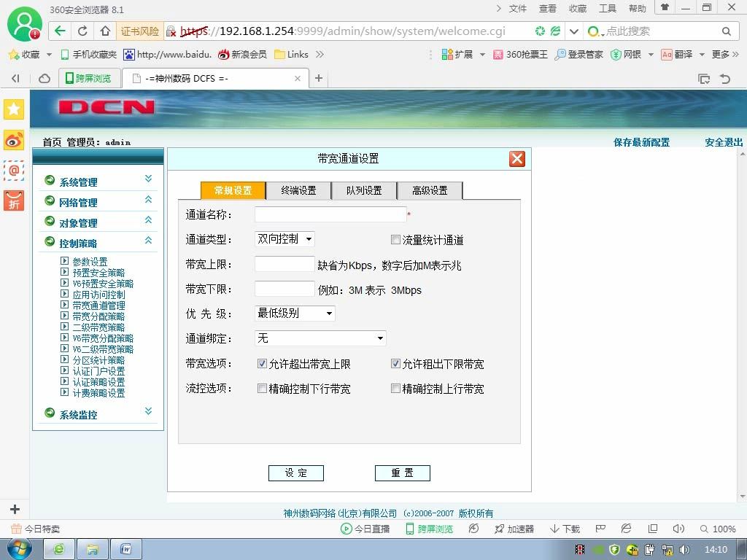
Task: Show 更多 toolbar items
Action: pyautogui.click(x=725, y=54)
